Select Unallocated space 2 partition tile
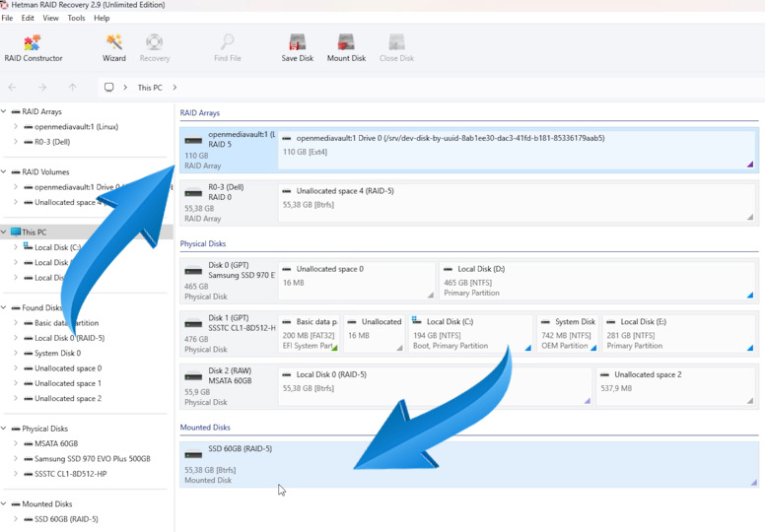765x532 pixels. (675, 386)
